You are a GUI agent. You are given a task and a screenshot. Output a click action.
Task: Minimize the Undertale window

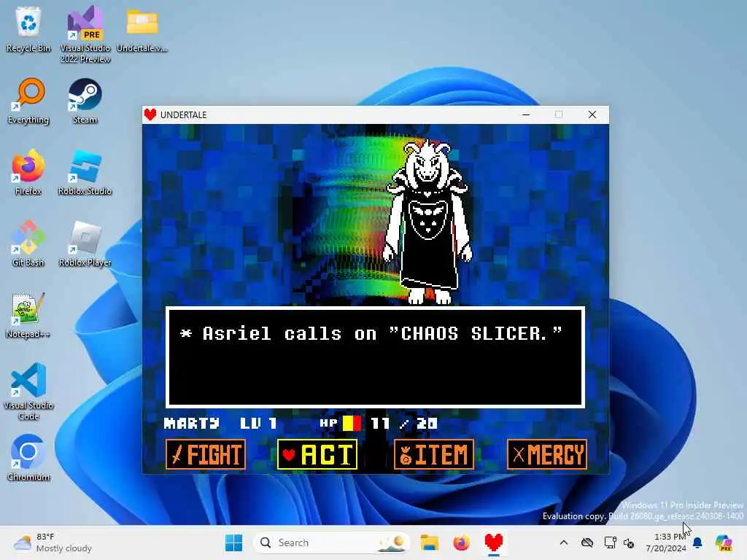(526, 114)
